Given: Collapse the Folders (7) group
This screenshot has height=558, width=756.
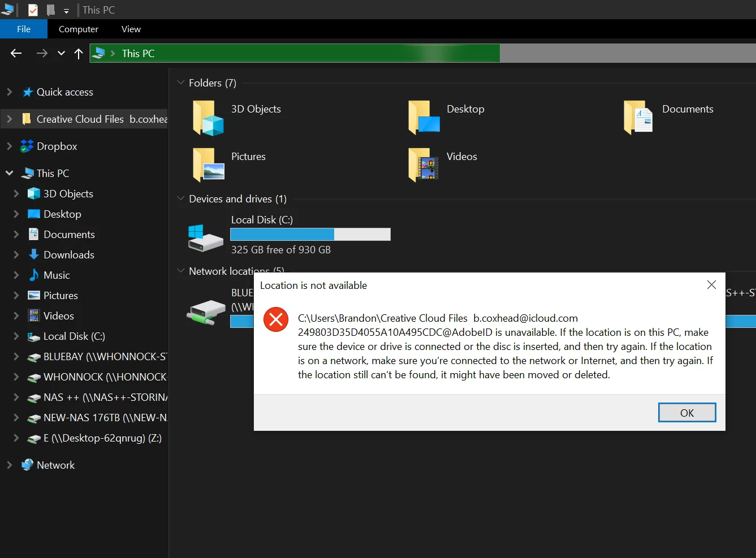Looking at the screenshot, I should click(x=181, y=83).
